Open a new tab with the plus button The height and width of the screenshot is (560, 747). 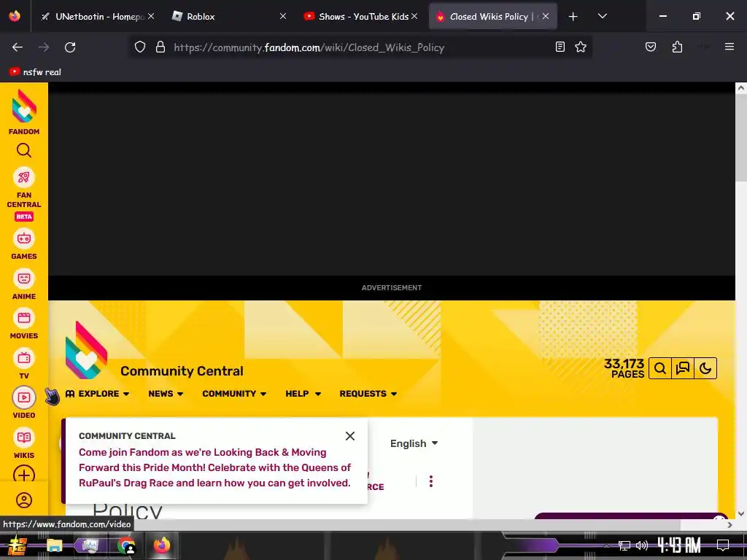click(573, 17)
